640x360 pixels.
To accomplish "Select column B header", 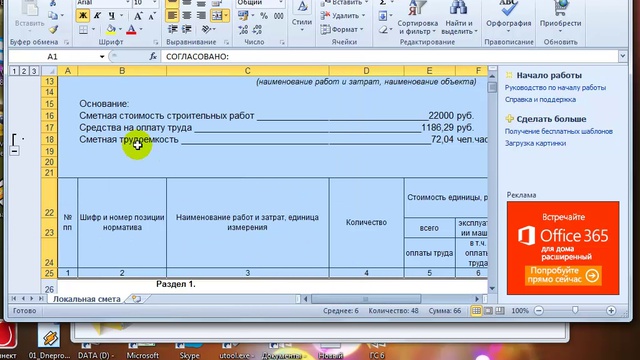I will tap(122, 71).
